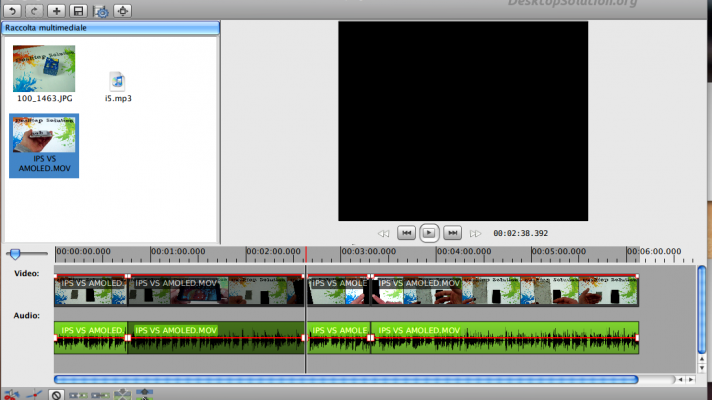Click the timeline scroll-left arrow
The width and height of the screenshot is (712, 400).
tap(680, 380)
